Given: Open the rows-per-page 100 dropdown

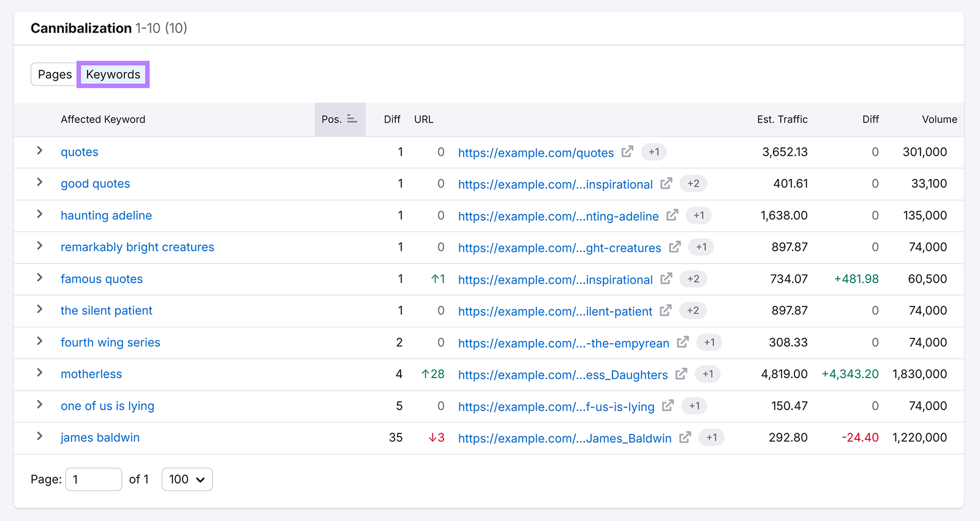Looking at the screenshot, I should tap(187, 479).
